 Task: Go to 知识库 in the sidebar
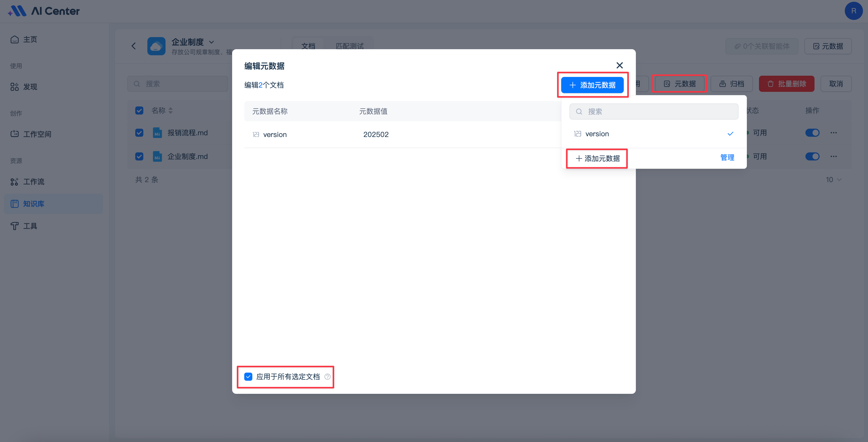(34, 204)
